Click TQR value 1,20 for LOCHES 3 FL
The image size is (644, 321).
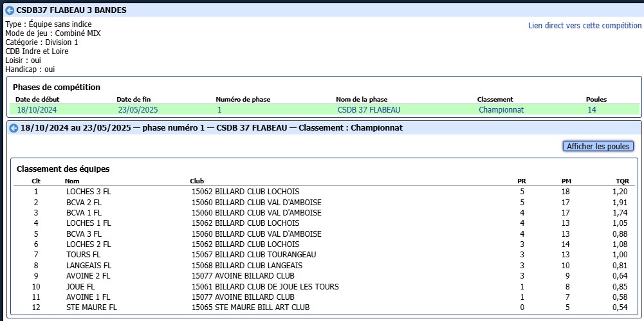(x=620, y=192)
